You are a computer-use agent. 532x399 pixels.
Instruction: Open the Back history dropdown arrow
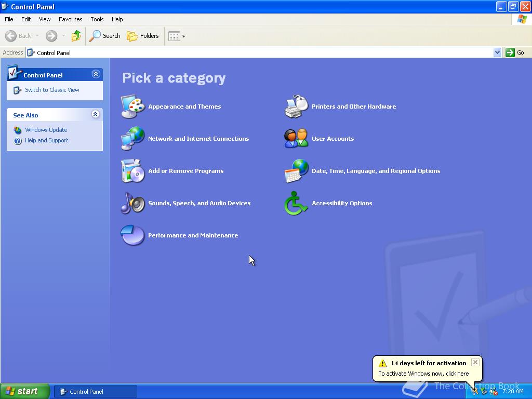tap(37, 36)
